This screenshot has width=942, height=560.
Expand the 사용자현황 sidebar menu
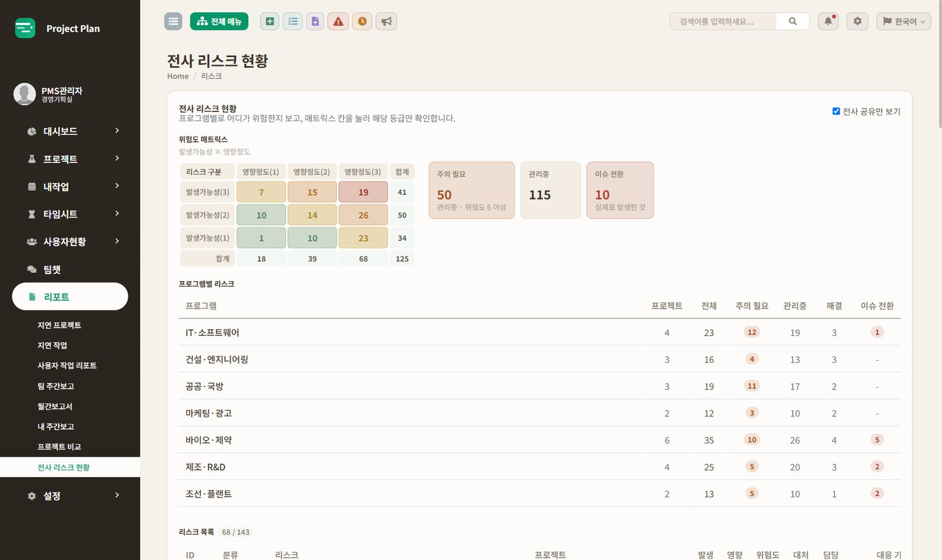(x=70, y=242)
